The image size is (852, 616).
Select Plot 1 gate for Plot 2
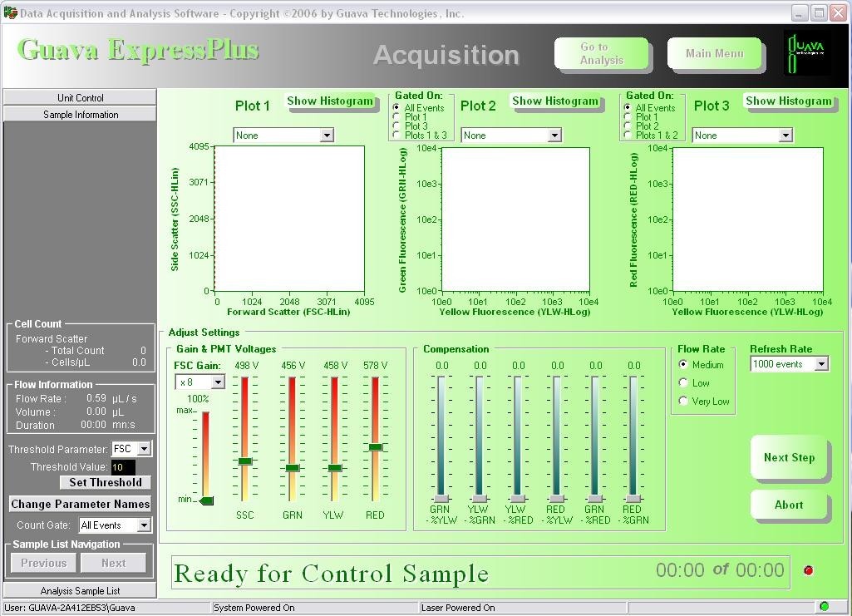[396, 116]
